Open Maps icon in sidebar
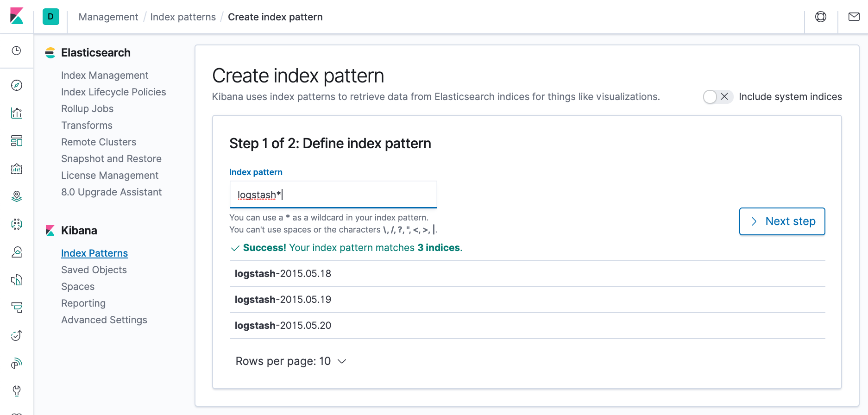Screen dimensions: 868x415 tap(17, 196)
